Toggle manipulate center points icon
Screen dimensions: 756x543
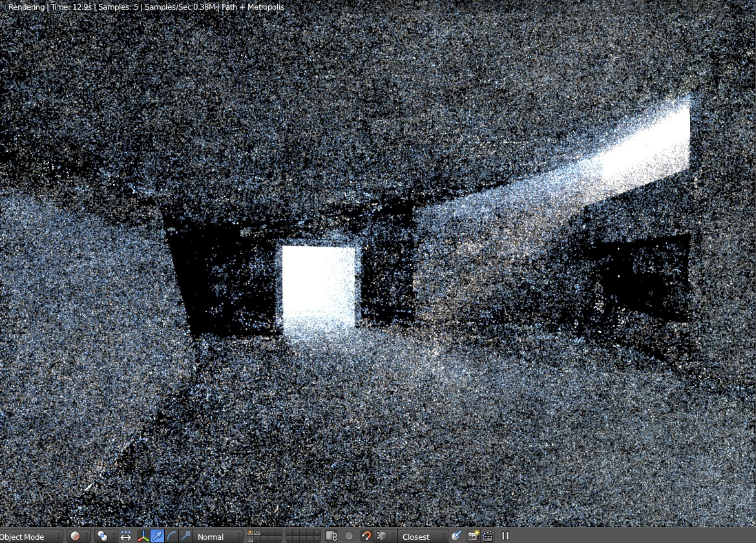[126, 537]
